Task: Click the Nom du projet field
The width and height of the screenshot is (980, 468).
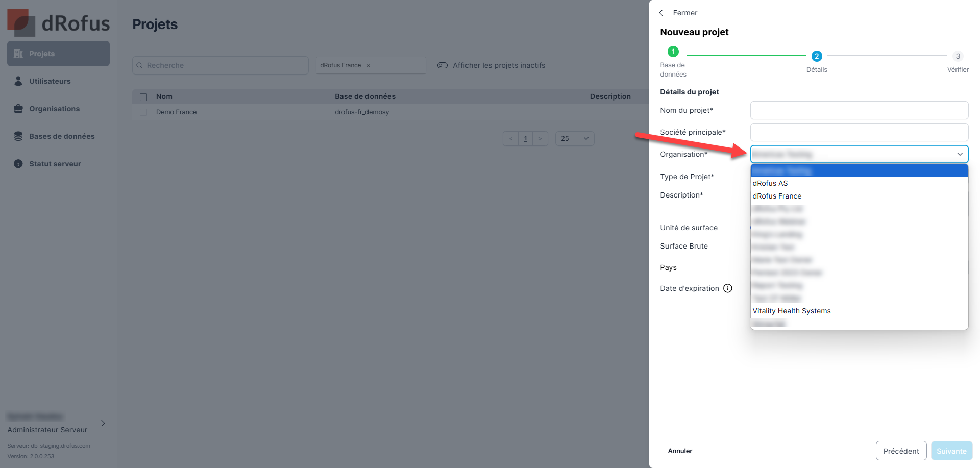Action: [x=859, y=110]
